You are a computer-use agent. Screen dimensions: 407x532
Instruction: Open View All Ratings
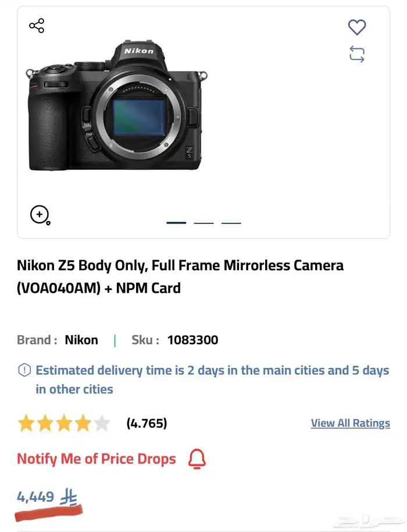[x=351, y=423]
